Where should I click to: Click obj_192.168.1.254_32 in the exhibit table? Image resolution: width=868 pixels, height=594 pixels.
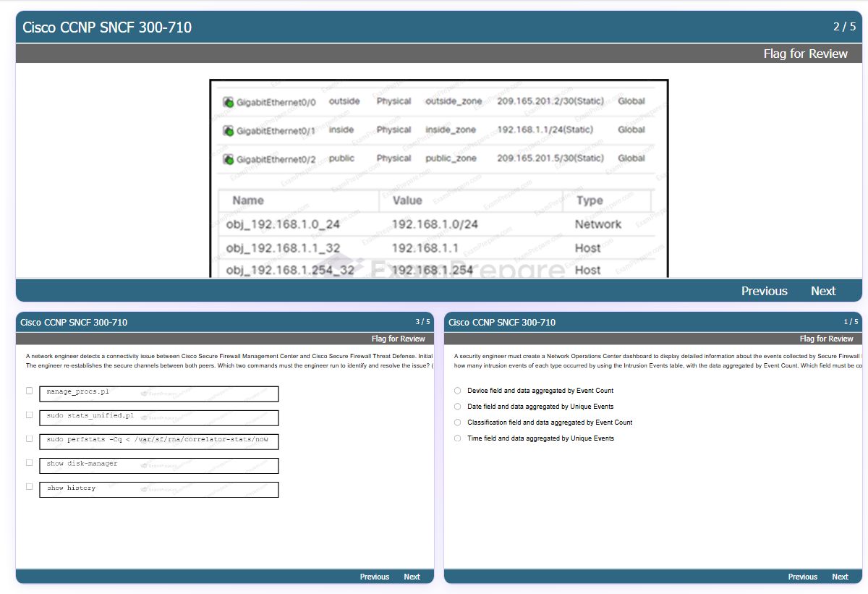click(x=290, y=270)
